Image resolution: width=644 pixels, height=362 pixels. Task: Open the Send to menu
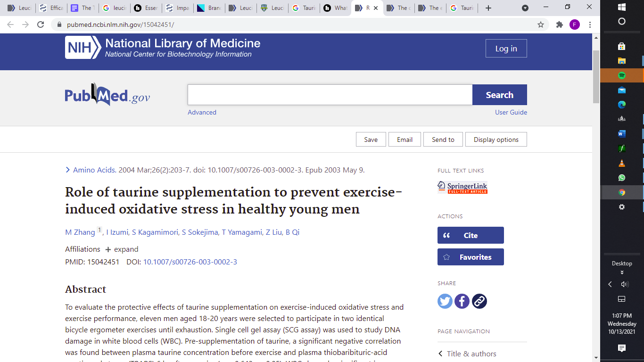coord(443,140)
